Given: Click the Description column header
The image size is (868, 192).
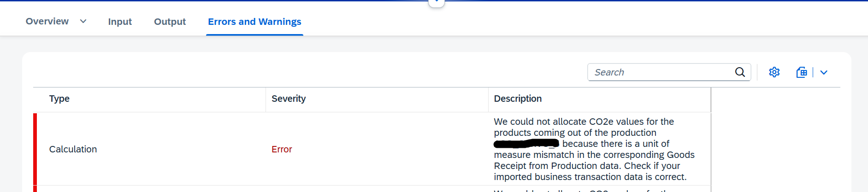Looking at the screenshot, I should pyautogui.click(x=518, y=99).
